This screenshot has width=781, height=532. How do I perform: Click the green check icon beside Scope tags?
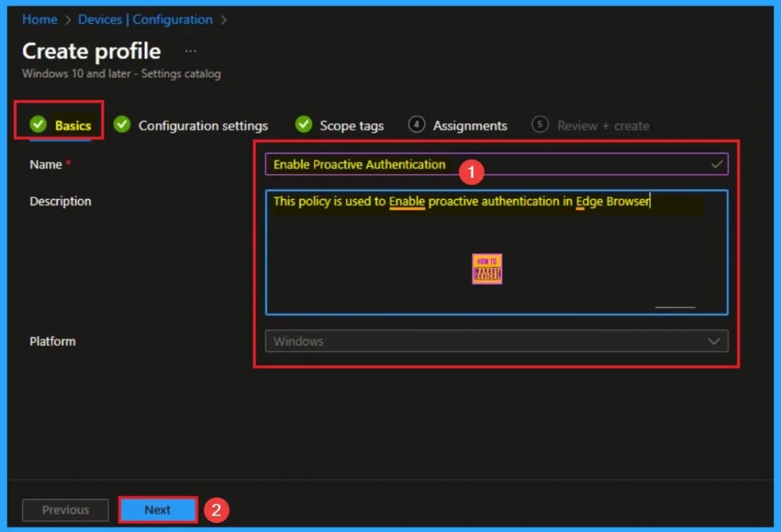tap(304, 124)
